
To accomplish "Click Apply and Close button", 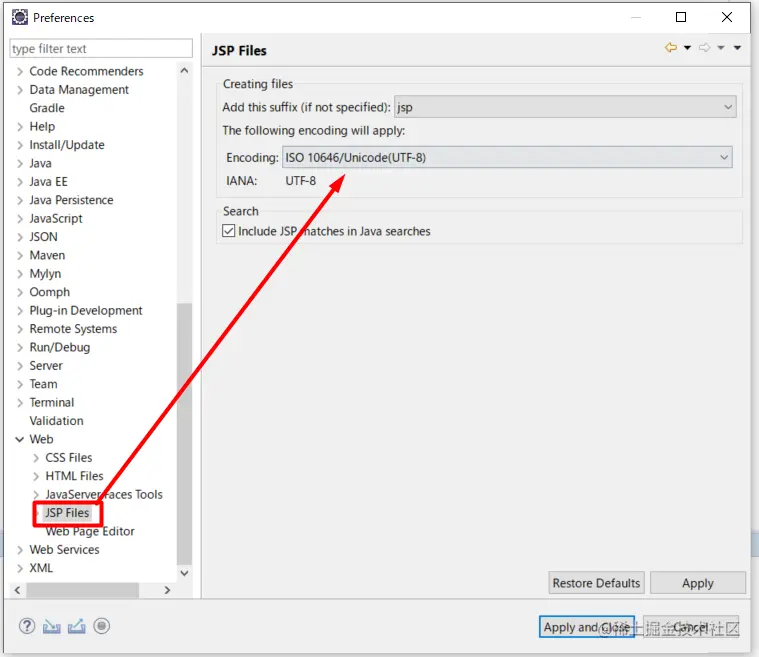I will (x=587, y=627).
